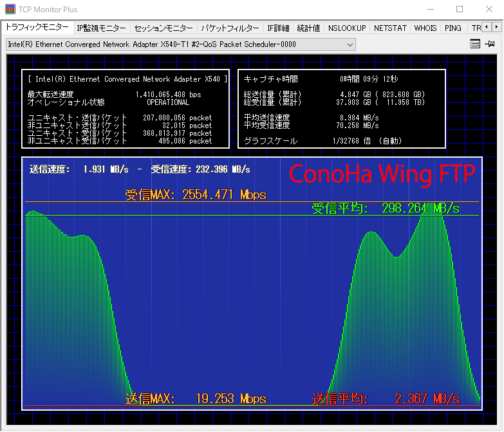Viewport: 504px width, 432px height.
Task: Select the WHOIS tab
Action: pos(425,28)
